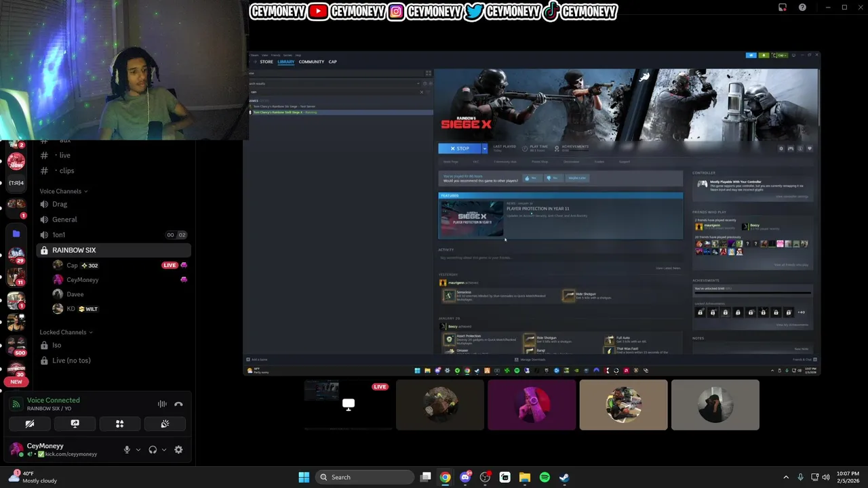The image size is (868, 488).
Task: Open Library tab in streamed Steam window
Action: (x=285, y=62)
